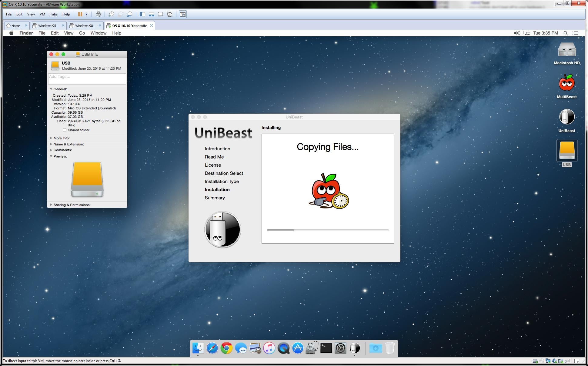Open the Apple menu
Screen dimensions: 588x366
(x=11, y=33)
